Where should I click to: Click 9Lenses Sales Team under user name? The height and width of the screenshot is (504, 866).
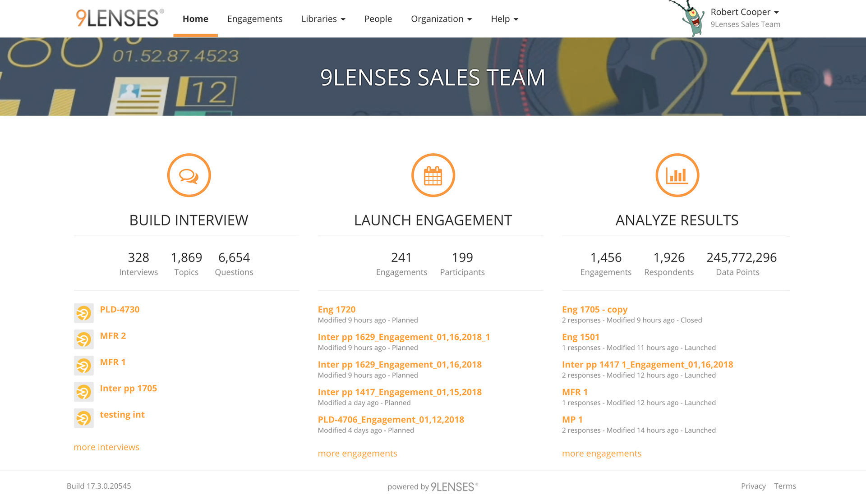pos(745,24)
